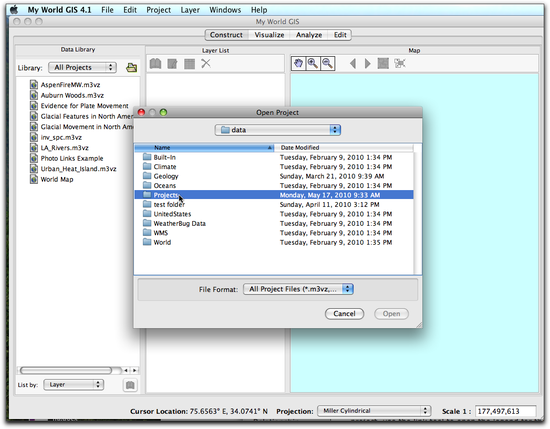Click the edit layer icon in Layer List
Screen dimensions: 550x429
point(172,63)
